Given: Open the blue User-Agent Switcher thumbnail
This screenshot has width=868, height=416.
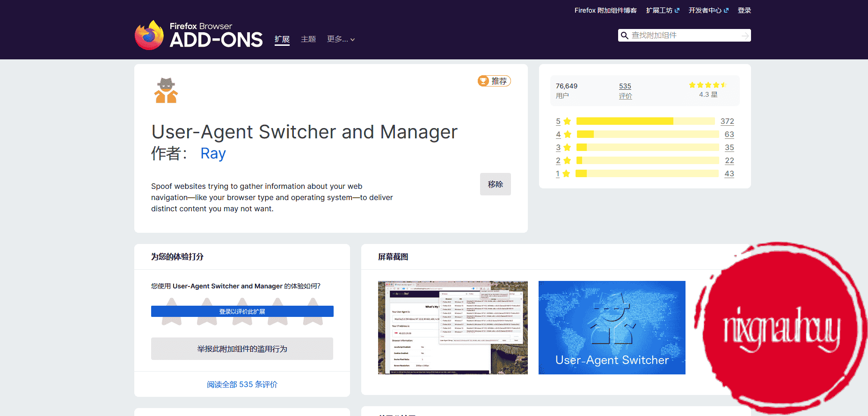Looking at the screenshot, I should [612, 327].
